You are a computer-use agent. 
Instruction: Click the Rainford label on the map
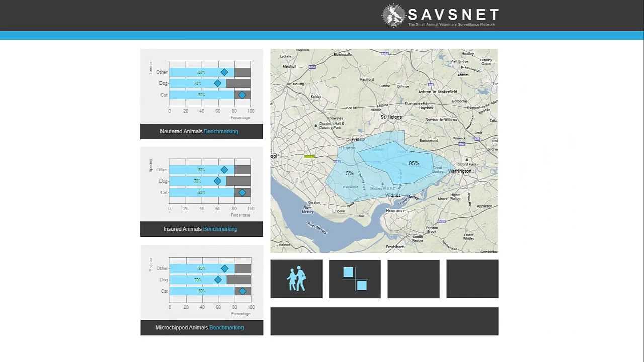(x=367, y=79)
